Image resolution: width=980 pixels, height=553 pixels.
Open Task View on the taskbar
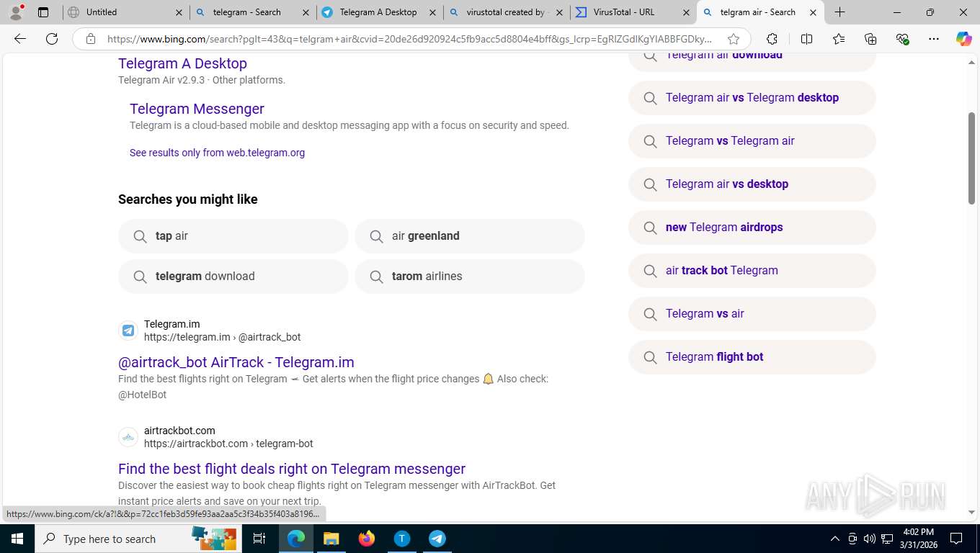(259, 539)
